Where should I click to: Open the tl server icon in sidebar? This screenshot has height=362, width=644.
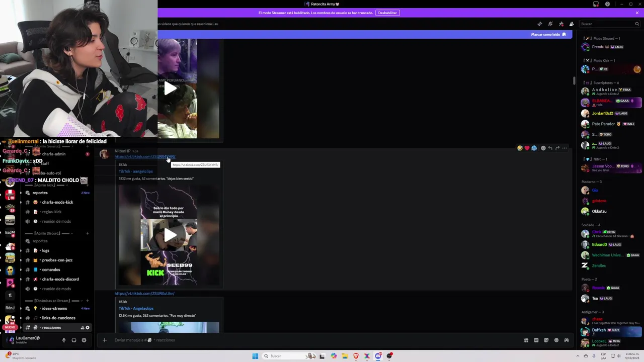pyautogui.click(x=10, y=295)
